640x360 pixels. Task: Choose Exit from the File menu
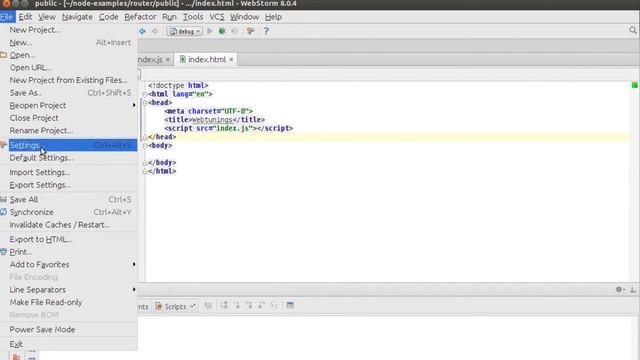[69, 344]
